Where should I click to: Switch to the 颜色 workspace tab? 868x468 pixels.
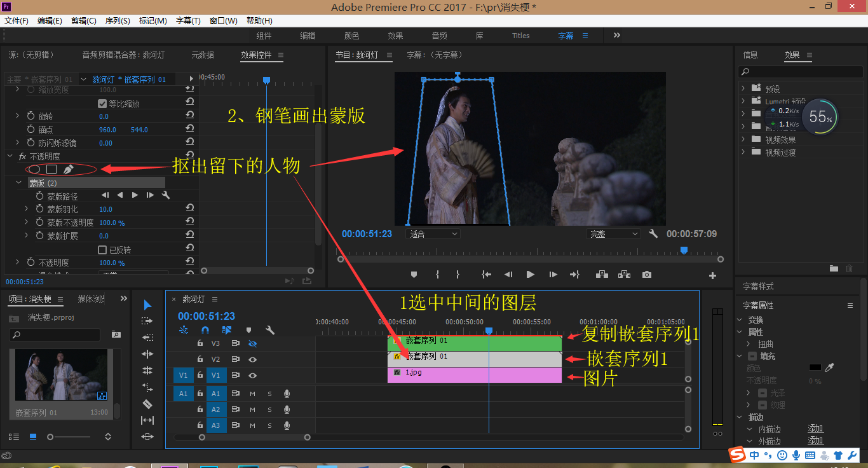351,36
